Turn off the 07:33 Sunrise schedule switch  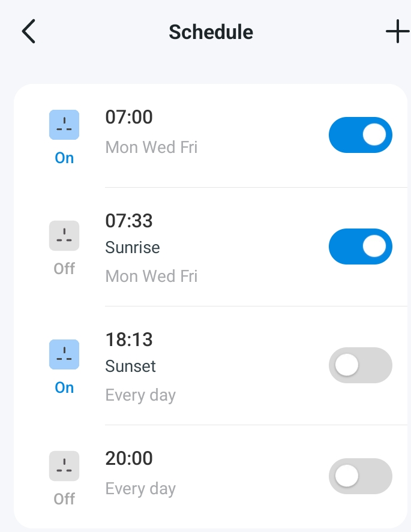pyautogui.click(x=360, y=247)
